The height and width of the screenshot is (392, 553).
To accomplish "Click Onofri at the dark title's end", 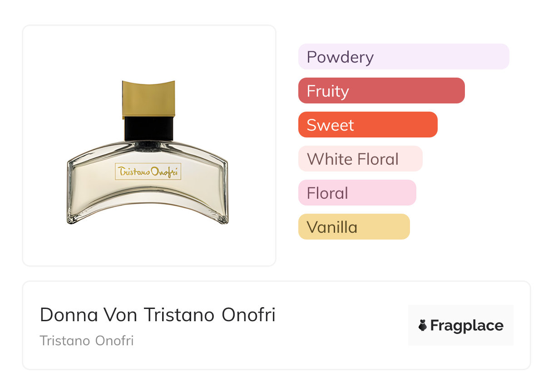I will click(248, 315).
